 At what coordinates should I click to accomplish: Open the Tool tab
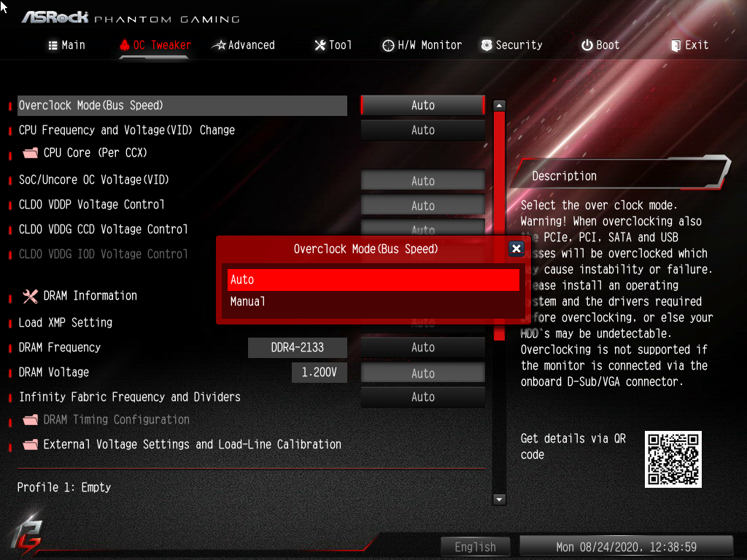[333, 45]
